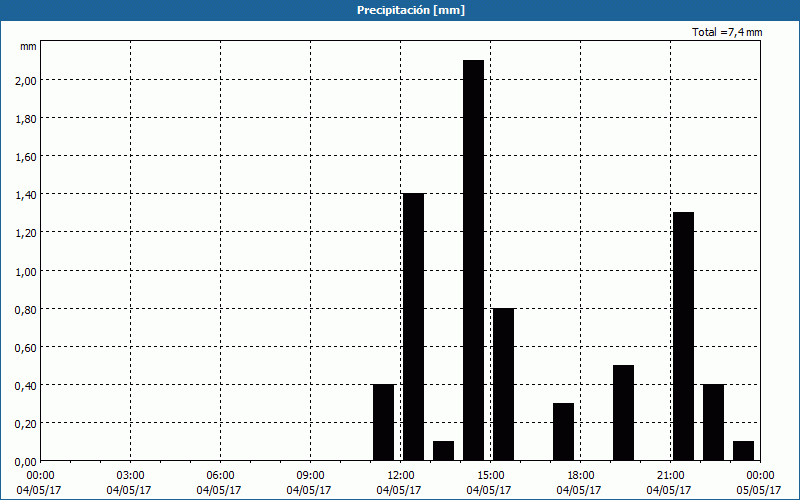Click the 15:00 04/05/17 time label
Viewport: 800px width, 500px height.
[489, 483]
